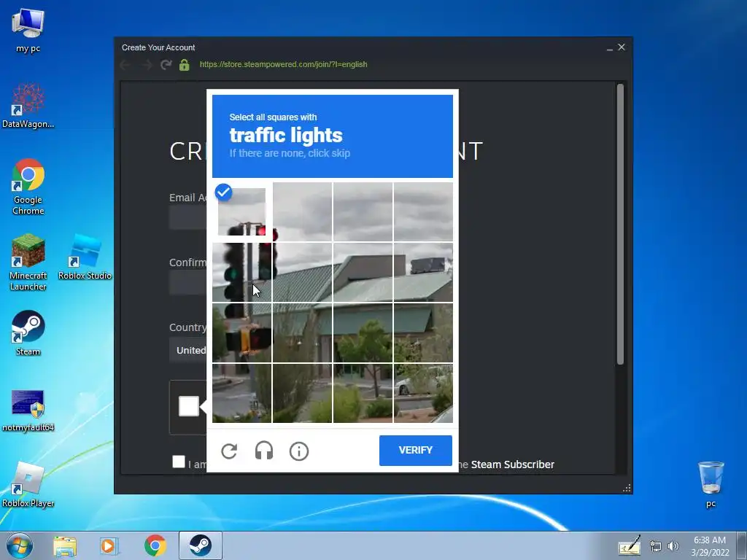Click the Show desktop strip beside the clock

tap(742, 545)
